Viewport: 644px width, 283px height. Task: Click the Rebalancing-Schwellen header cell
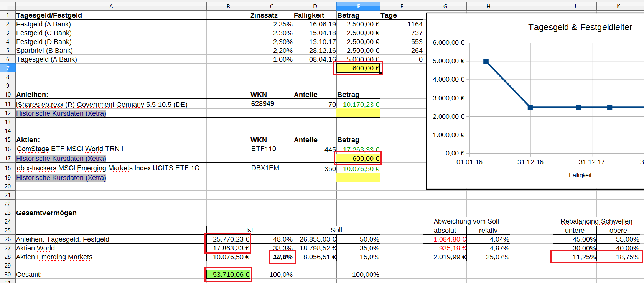[596, 221]
